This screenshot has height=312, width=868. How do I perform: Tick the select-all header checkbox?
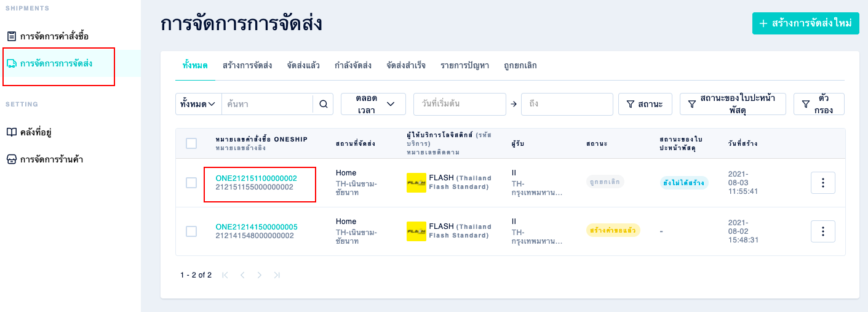point(191,143)
